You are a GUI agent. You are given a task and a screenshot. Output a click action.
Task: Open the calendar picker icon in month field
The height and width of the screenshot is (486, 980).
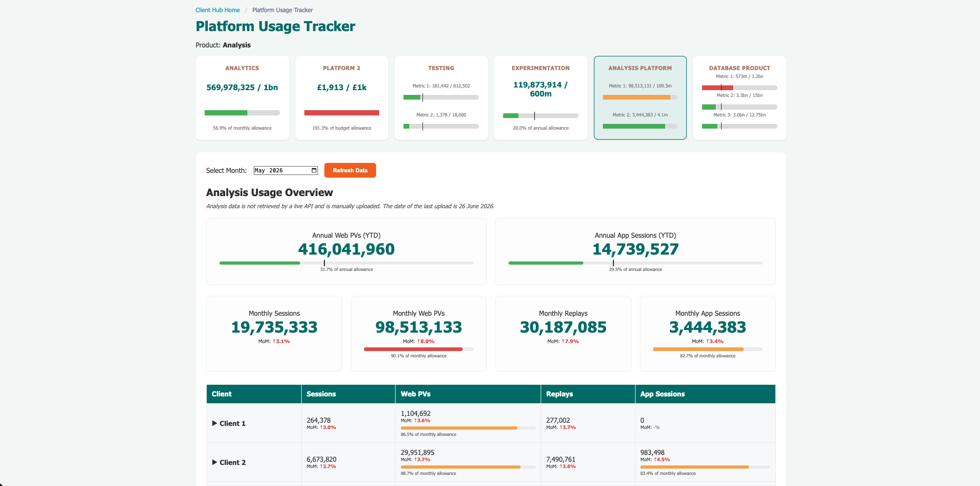point(314,170)
